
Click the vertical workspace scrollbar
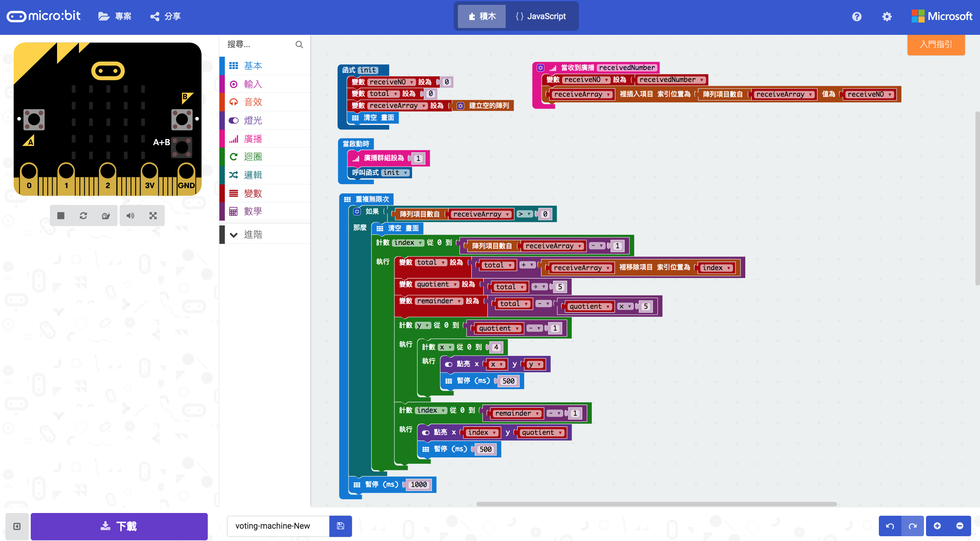tap(977, 198)
